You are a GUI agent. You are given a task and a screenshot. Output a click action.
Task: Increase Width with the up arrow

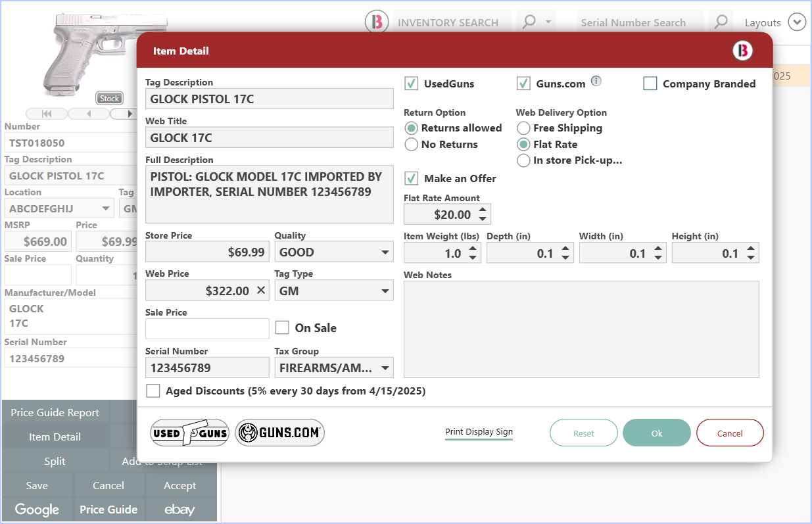coord(658,249)
